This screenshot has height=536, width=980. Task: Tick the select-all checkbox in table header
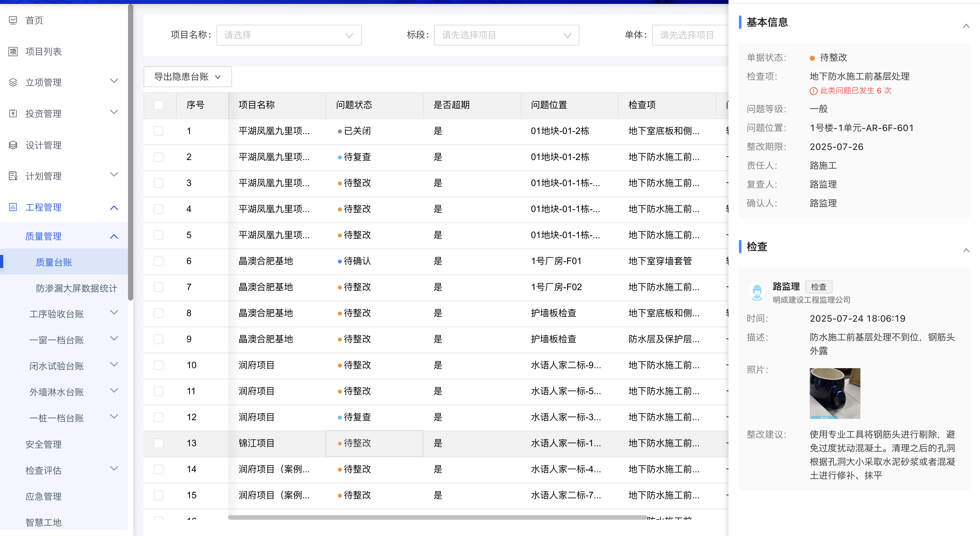pos(159,105)
